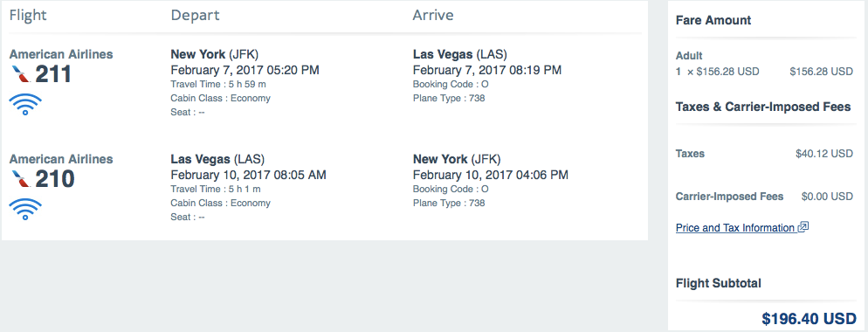
Task: Click the Arrive column header
Action: [433, 15]
